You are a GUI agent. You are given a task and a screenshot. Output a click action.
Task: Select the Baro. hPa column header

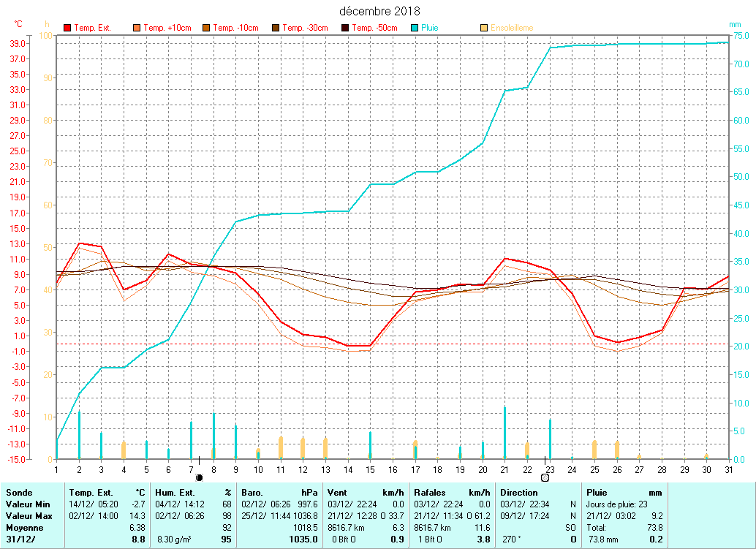coord(280,493)
